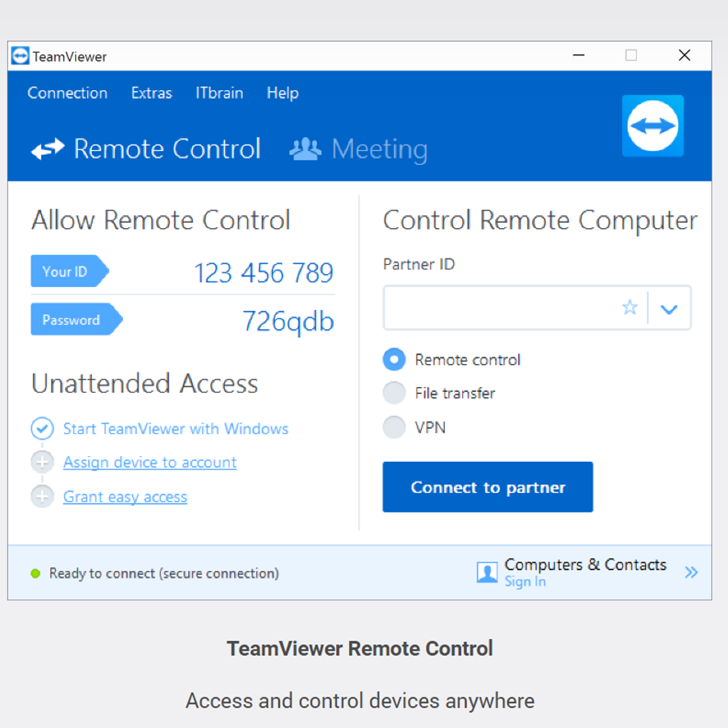This screenshot has width=728, height=728.
Task: Click the TeamViewer title bar logo icon
Action: 20,56
